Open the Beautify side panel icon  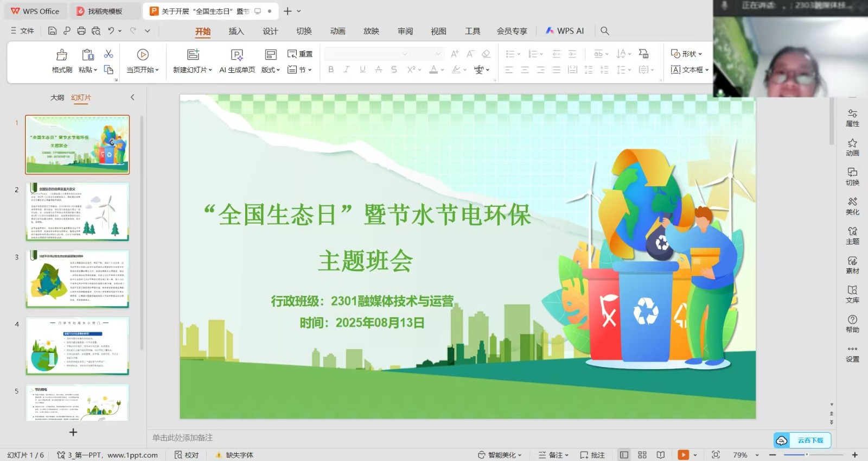pyautogui.click(x=852, y=206)
